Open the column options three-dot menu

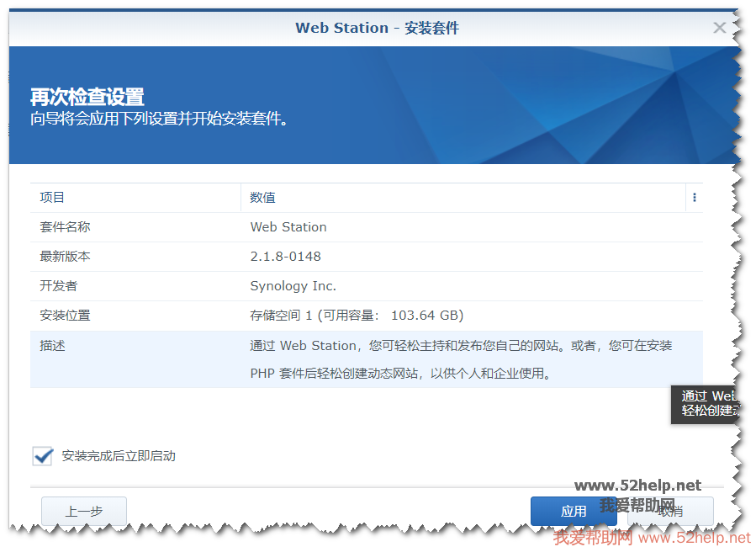pyautogui.click(x=695, y=198)
